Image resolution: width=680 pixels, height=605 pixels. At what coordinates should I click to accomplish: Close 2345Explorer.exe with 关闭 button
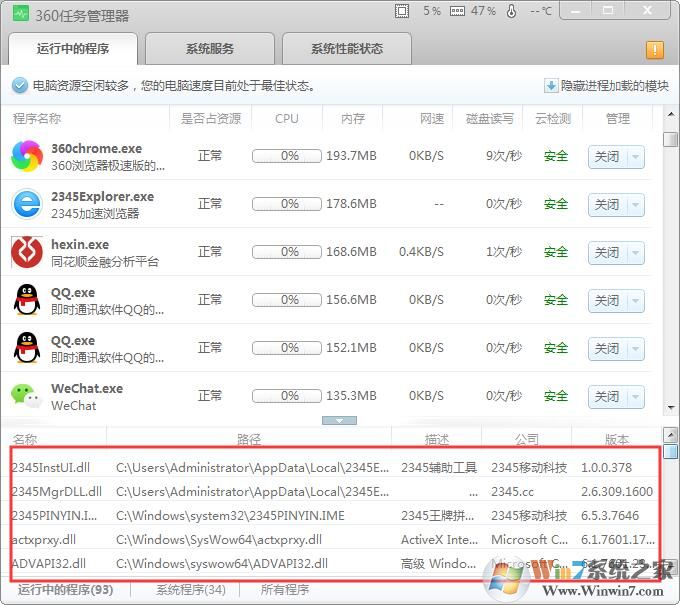point(607,205)
